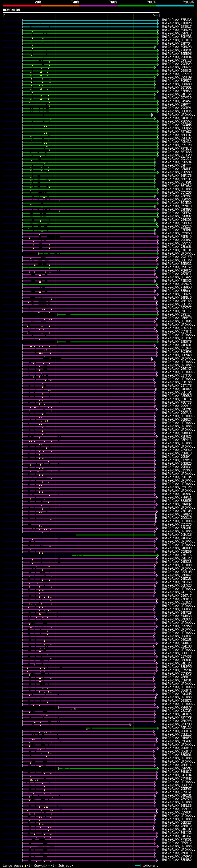Click the green alignment bar of UniRef100_Q75IL6
This screenshot has width=197, height=868.
pos(115,555)
